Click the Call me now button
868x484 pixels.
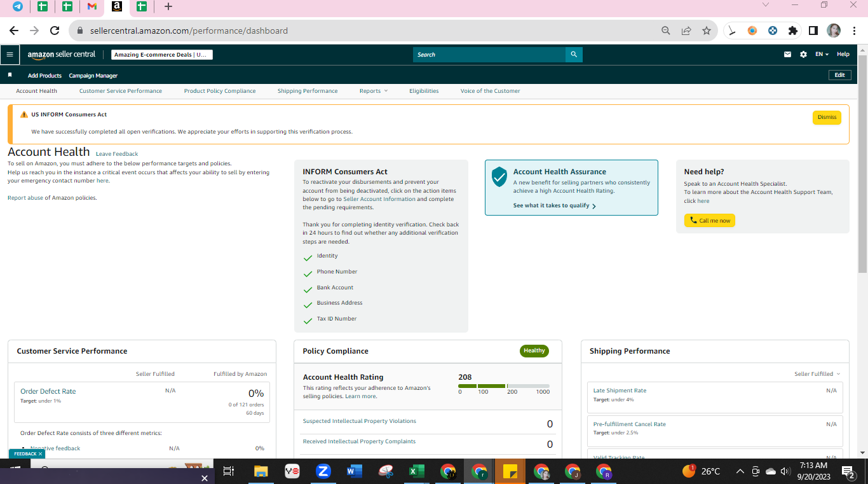[710, 221]
